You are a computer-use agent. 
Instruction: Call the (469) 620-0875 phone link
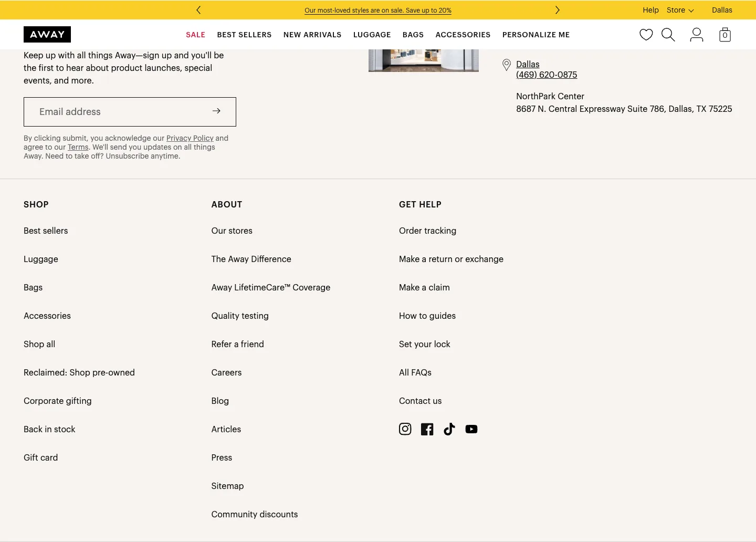point(547,75)
